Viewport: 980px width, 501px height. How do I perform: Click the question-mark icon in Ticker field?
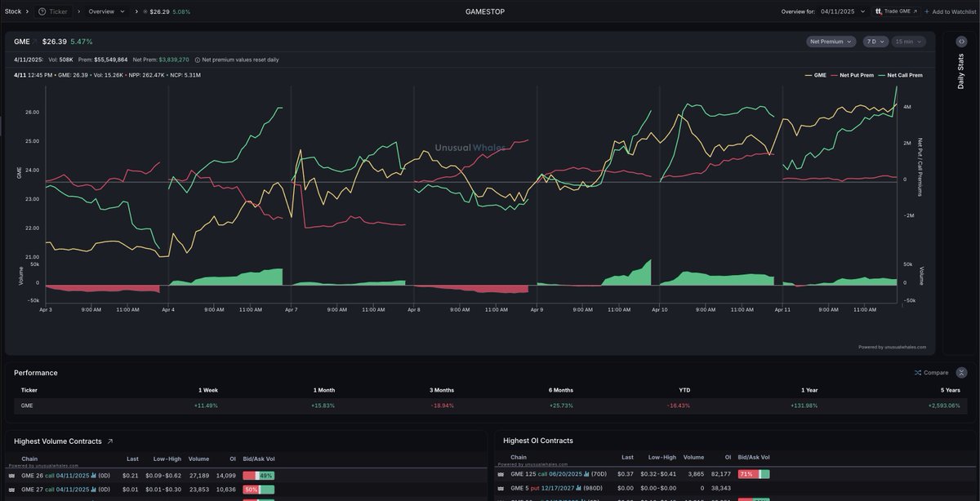pyautogui.click(x=42, y=11)
